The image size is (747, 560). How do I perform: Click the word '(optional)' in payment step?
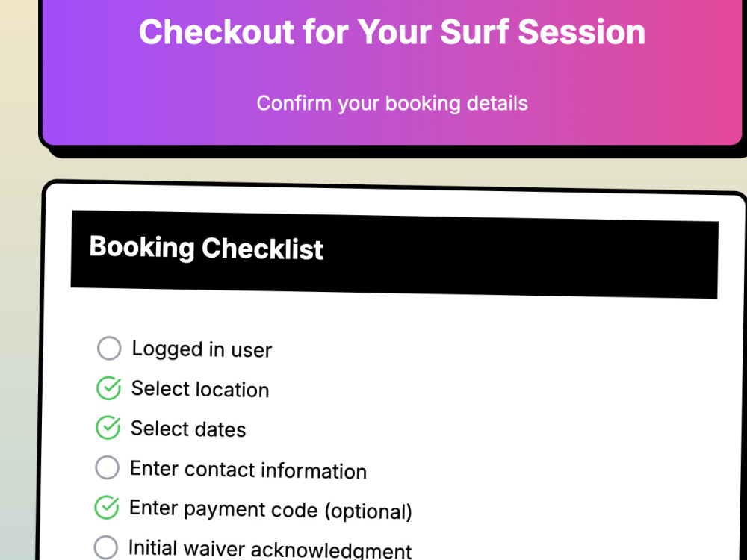(x=368, y=512)
